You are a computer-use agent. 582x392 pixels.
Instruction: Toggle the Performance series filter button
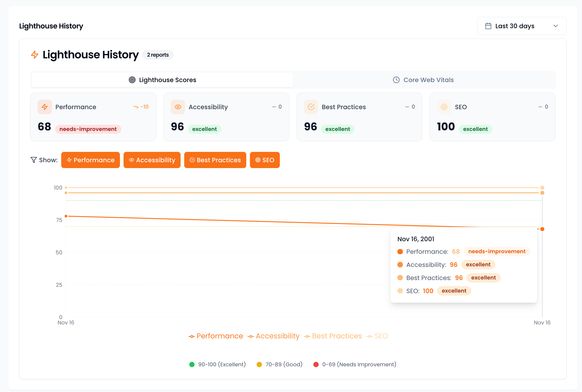point(91,160)
